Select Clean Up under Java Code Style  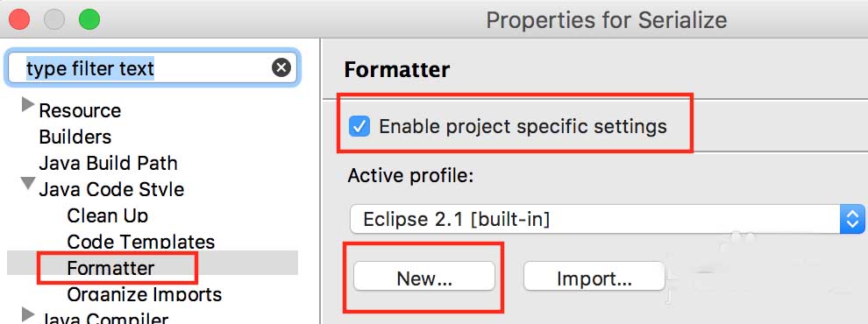click(x=107, y=215)
